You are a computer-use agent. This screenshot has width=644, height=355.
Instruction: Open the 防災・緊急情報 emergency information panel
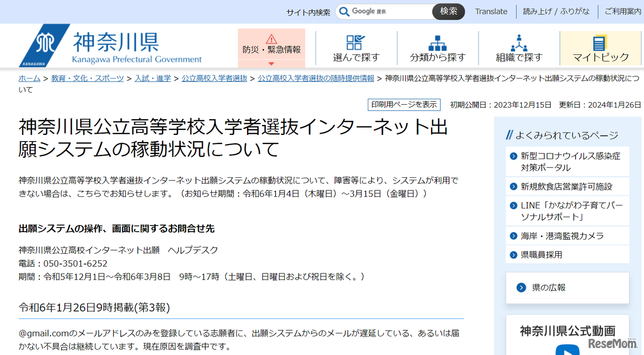272,45
